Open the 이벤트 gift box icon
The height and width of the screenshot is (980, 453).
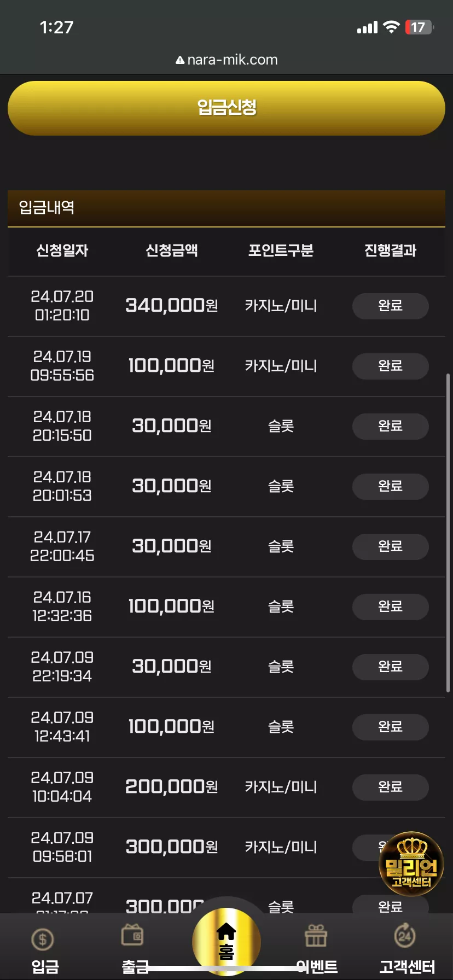coord(316,936)
